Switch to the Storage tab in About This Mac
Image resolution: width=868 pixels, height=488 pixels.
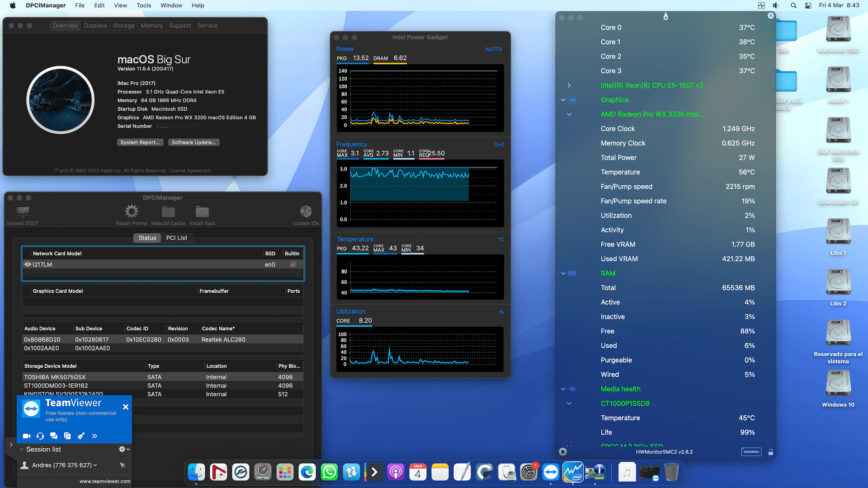[123, 26]
